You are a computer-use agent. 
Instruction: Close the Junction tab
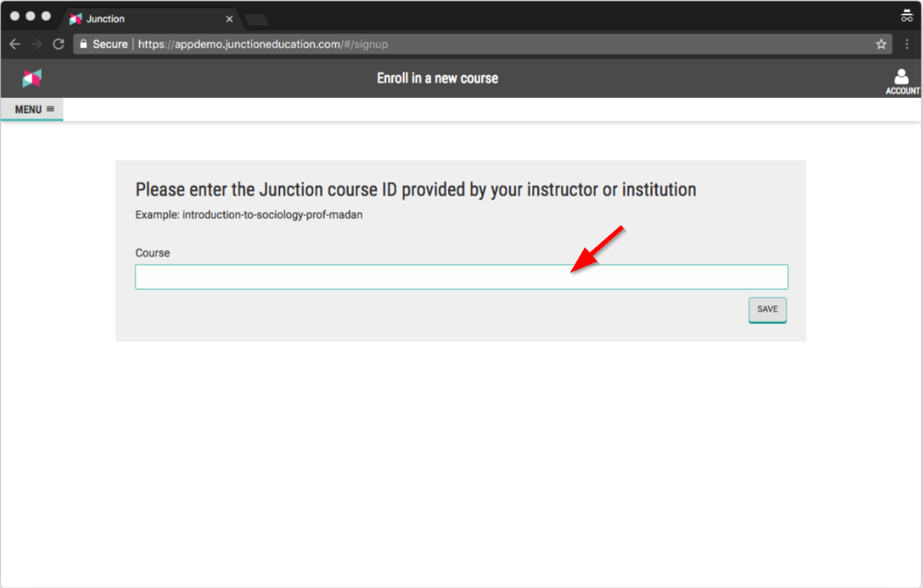(229, 18)
